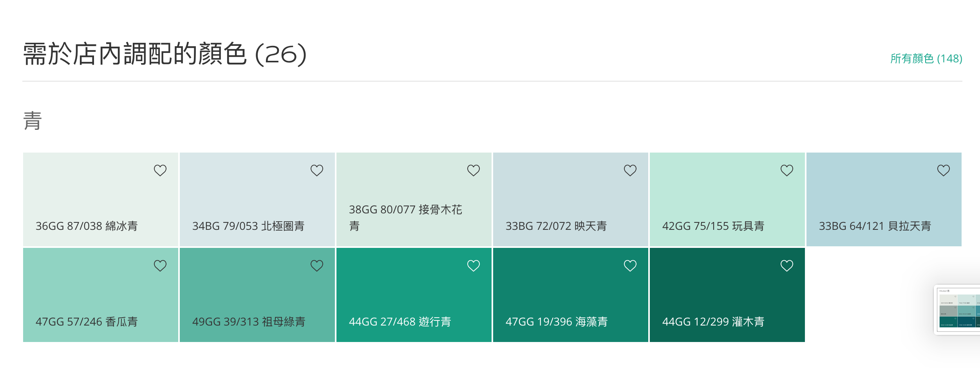The image size is (980, 382).
Task: Add 42GG 75/155 玩具青 to favorites
Action: click(x=787, y=171)
